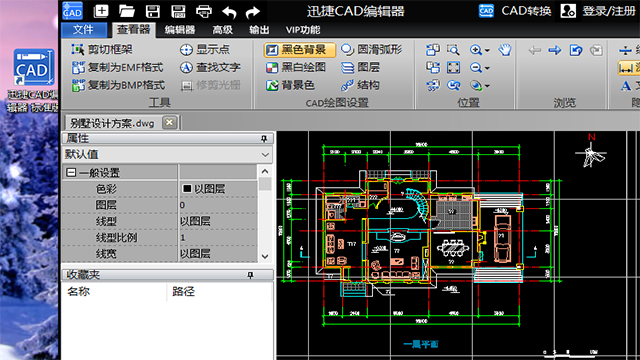The height and width of the screenshot is (360, 640).
Task: Switch to the 查看器 tab
Action: 133,29
